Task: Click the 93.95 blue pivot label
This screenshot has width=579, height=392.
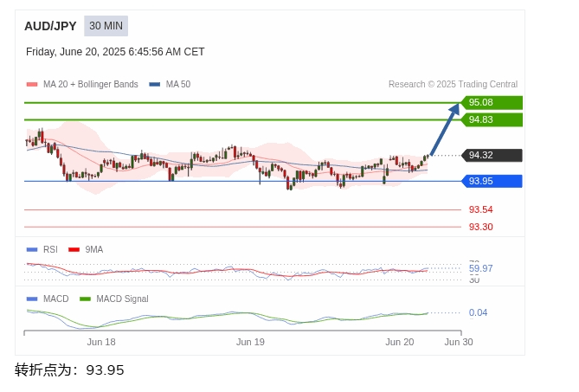Action: click(492, 181)
